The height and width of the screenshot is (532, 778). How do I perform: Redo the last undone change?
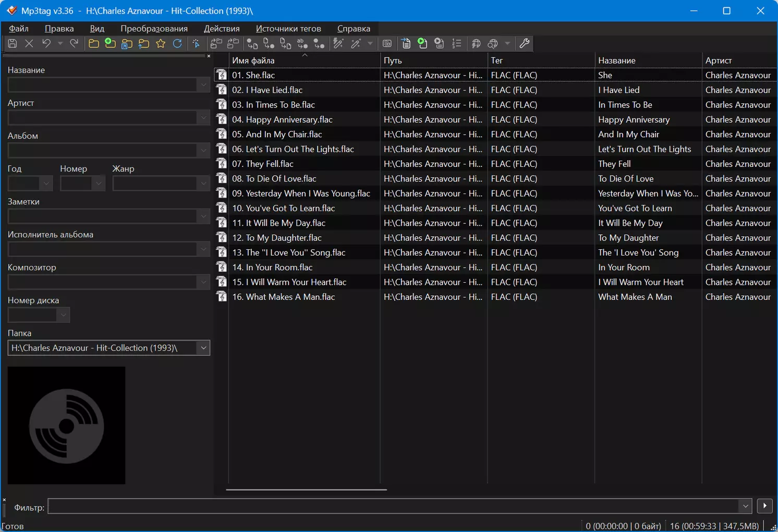74,44
